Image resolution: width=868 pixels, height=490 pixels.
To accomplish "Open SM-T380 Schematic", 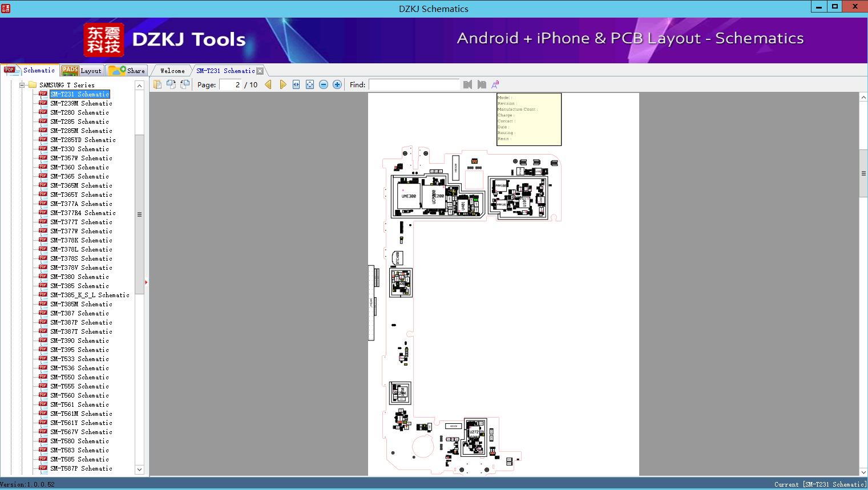I will tap(79, 277).
